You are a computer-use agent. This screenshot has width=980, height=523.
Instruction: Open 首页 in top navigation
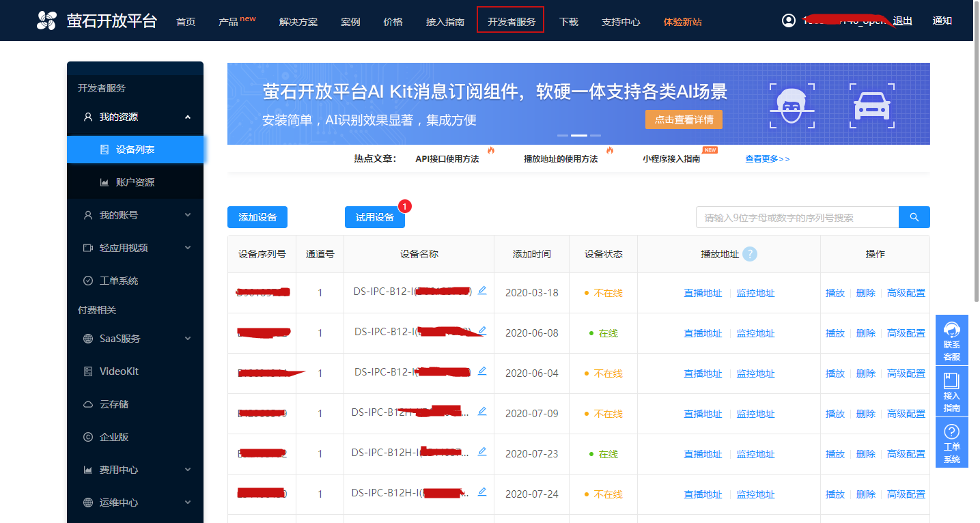(186, 22)
